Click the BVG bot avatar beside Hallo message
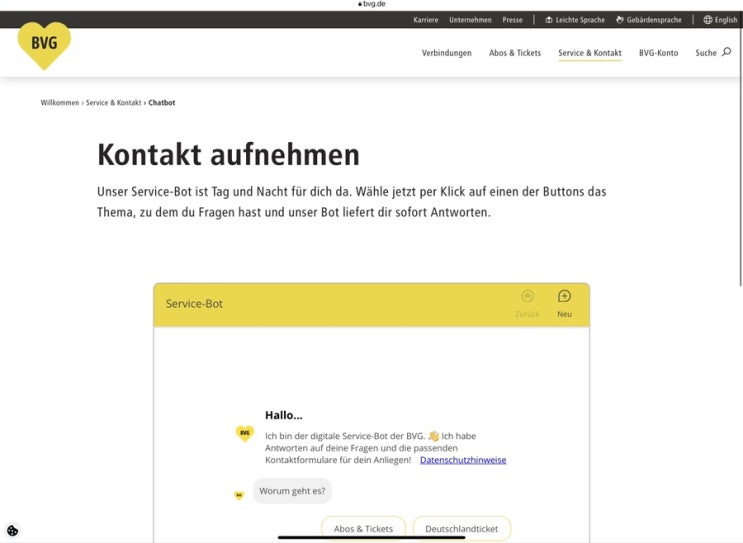Viewport: 743px width, 543px height. [245, 433]
